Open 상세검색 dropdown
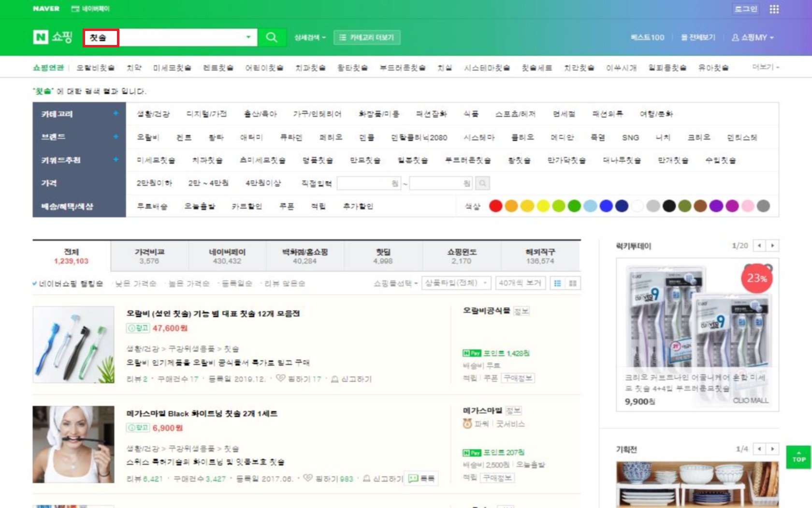Image resolution: width=812 pixels, height=508 pixels. (x=310, y=37)
